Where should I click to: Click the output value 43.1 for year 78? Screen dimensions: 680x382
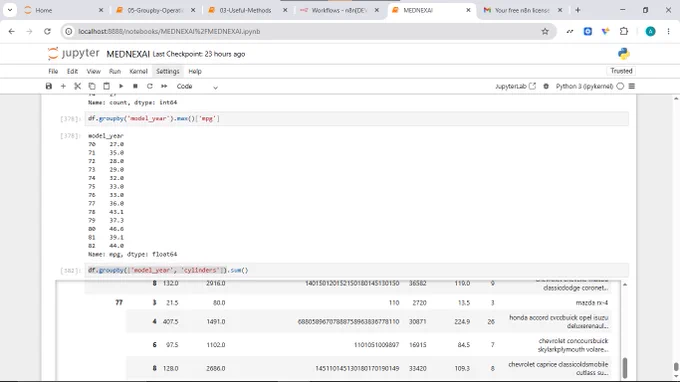[x=117, y=212]
